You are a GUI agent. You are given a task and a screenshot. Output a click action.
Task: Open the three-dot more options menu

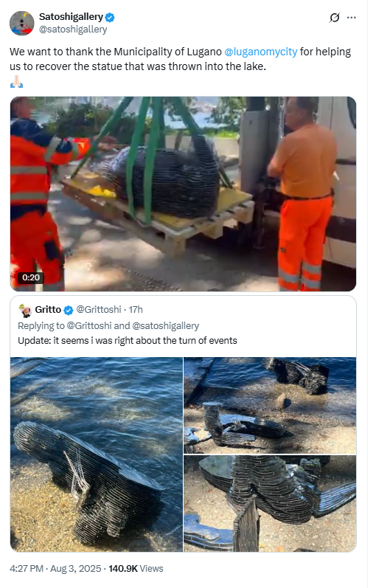pos(352,18)
